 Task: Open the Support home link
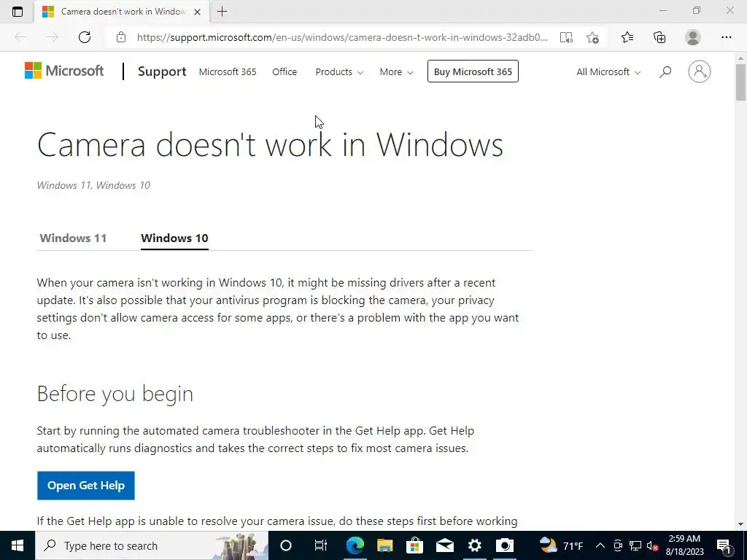(162, 71)
